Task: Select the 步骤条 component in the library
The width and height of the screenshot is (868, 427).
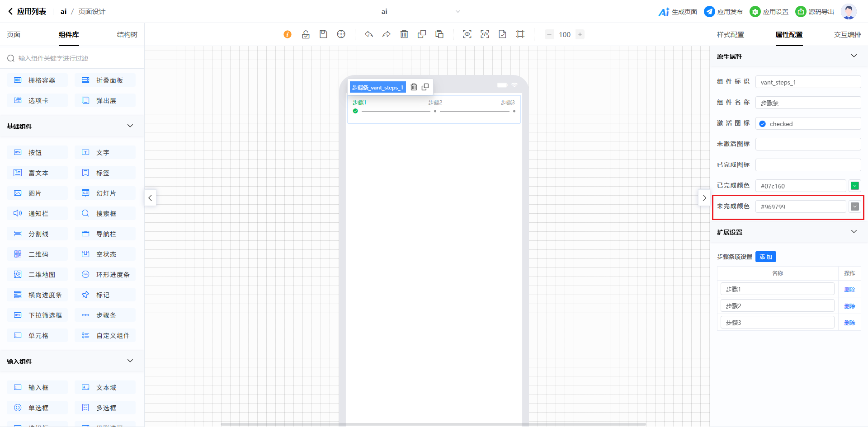Action: pos(106,315)
